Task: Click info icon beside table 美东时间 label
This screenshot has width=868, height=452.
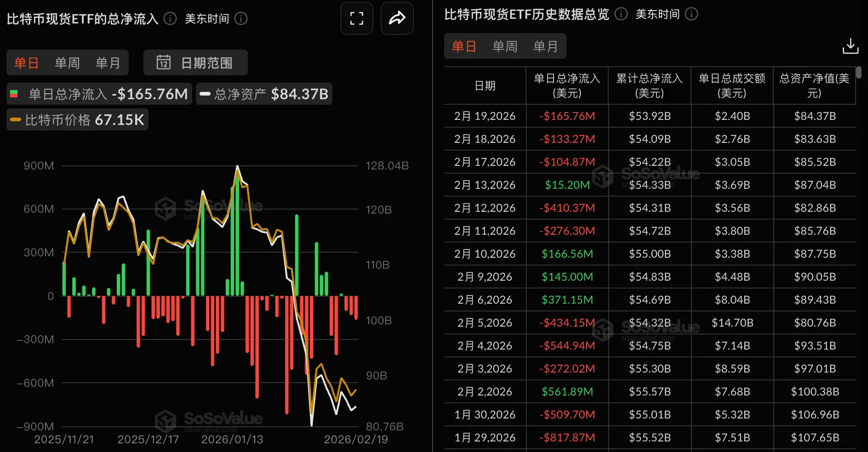Action: tap(691, 14)
